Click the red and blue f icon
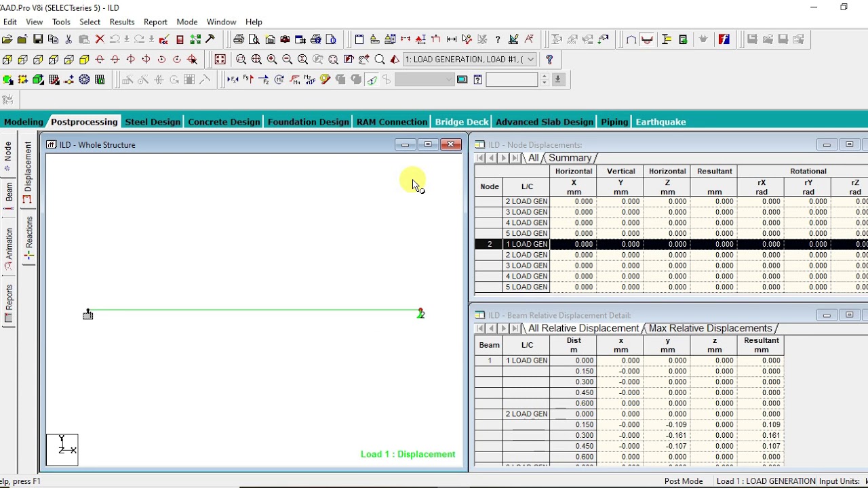The width and height of the screenshot is (868, 488). [x=724, y=39]
